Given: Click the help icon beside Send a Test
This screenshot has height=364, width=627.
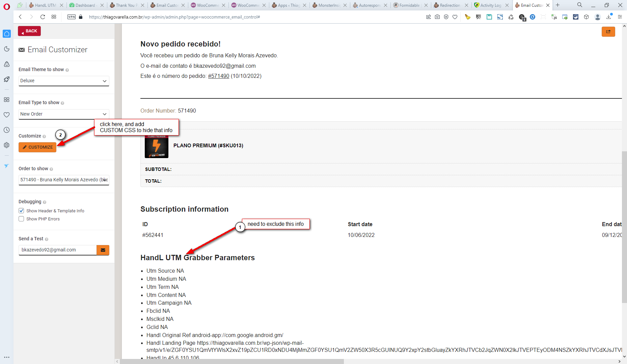Looking at the screenshot, I should 47,239.
